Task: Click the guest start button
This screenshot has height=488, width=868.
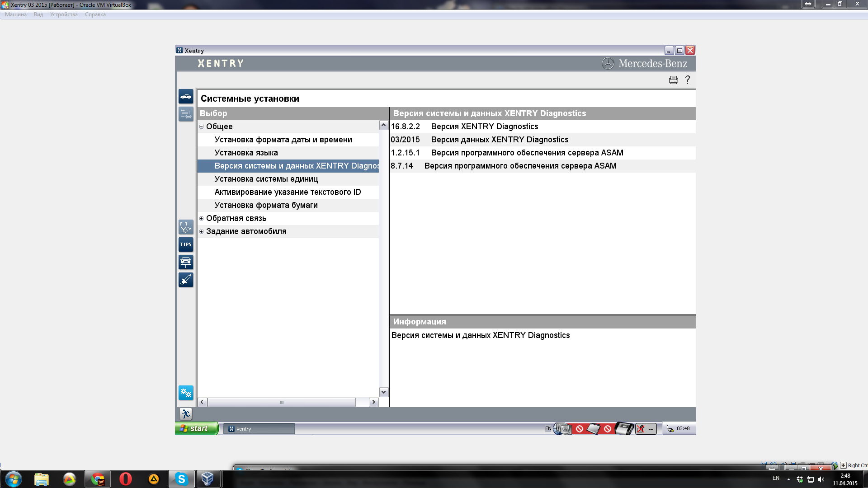Action: pyautogui.click(x=197, y=428)
